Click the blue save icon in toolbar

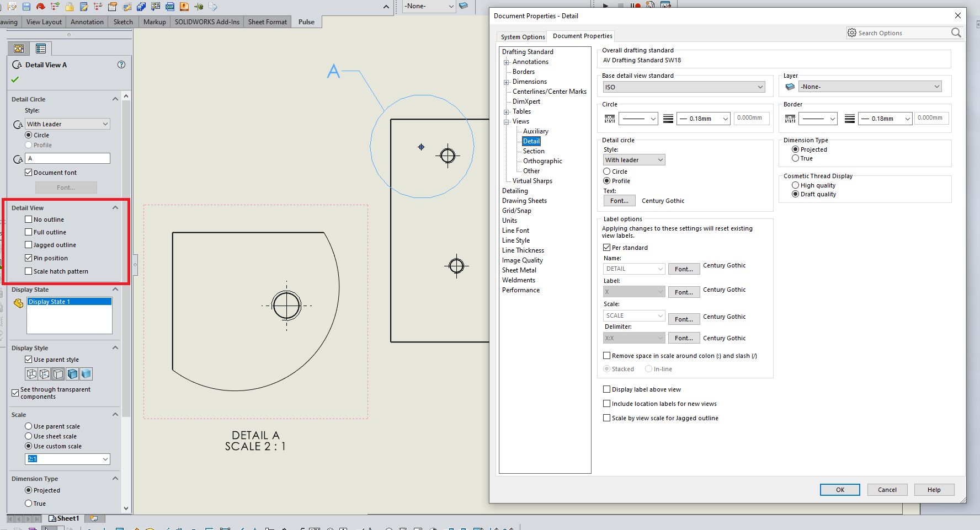[26, 6]
